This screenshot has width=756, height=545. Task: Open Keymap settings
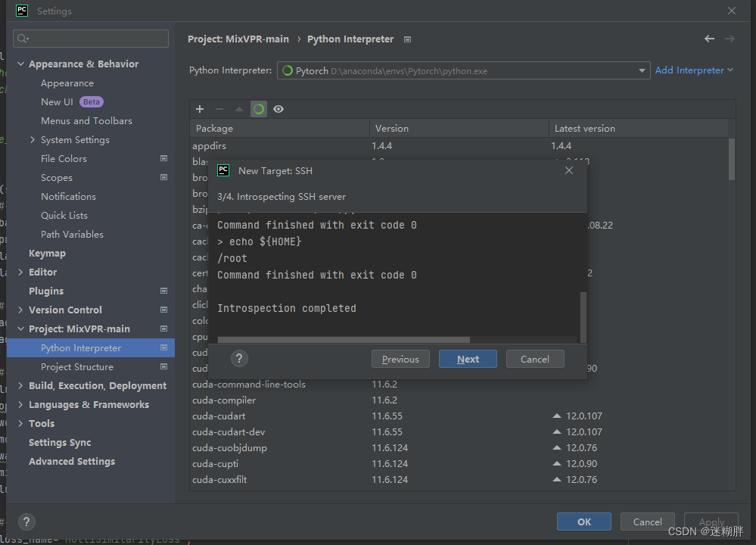point(47,254)
